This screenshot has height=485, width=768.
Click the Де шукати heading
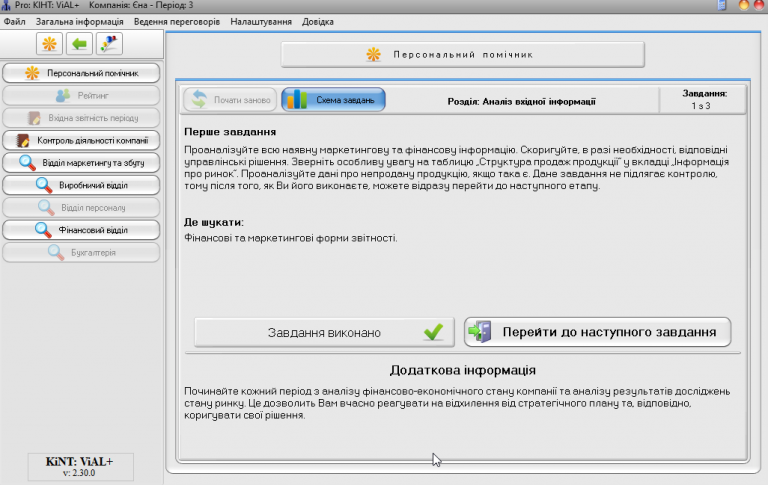(214, 222)
